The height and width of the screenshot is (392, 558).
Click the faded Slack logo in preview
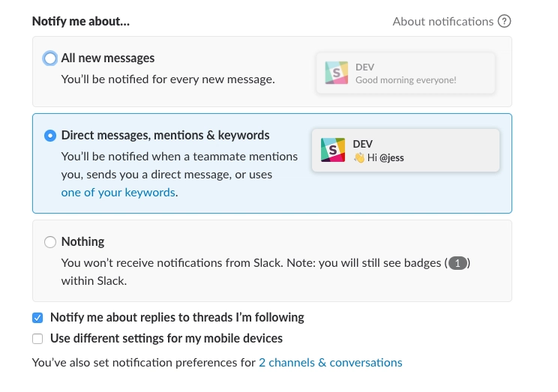click(x=336, y=73)
